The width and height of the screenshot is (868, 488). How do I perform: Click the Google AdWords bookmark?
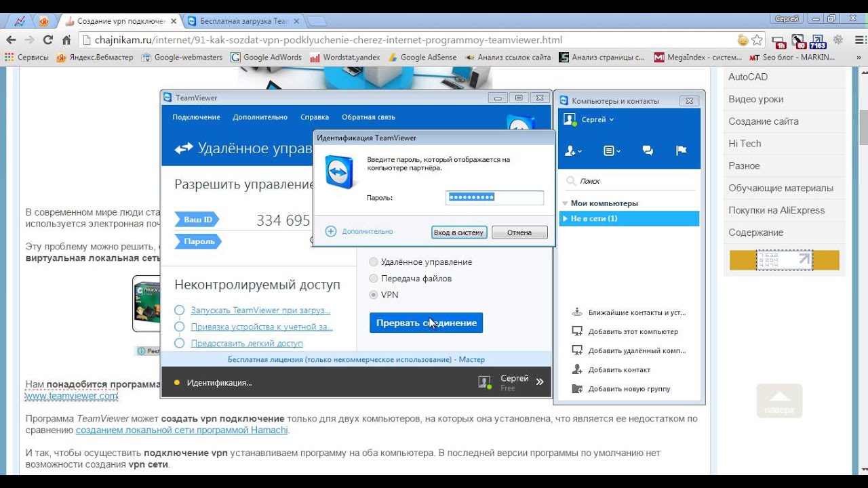click(x=267, y=58)
